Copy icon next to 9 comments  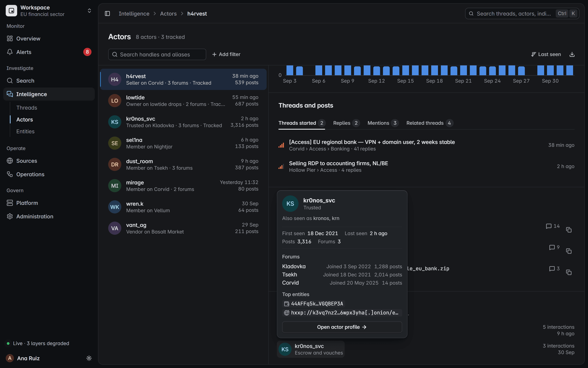coord(569,251)
